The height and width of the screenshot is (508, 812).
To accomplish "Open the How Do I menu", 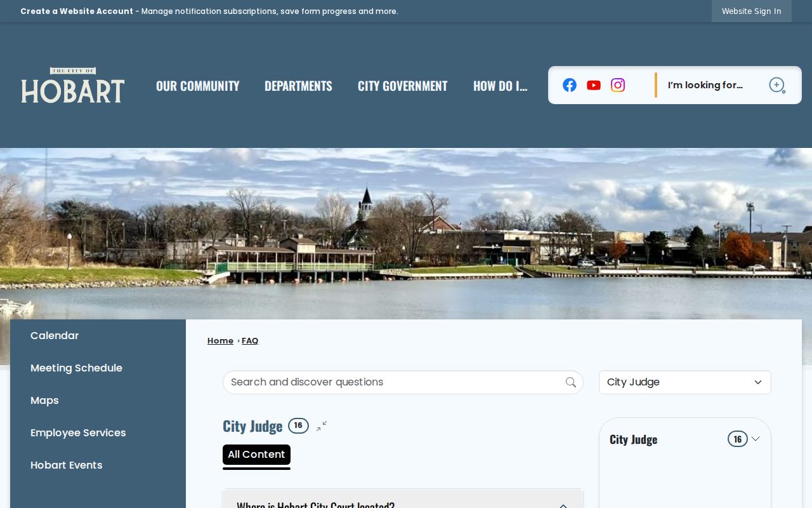I will (500, 86).
